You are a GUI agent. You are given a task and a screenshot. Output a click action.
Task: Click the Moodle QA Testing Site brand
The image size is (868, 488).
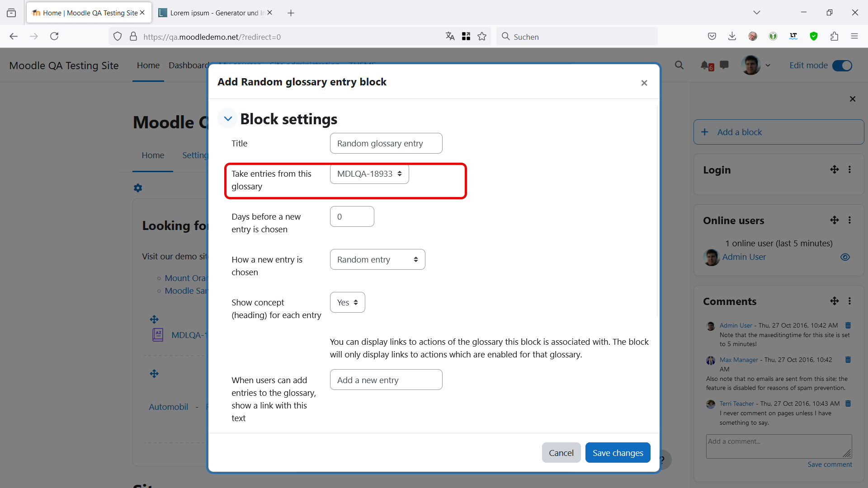coord(64,66)
